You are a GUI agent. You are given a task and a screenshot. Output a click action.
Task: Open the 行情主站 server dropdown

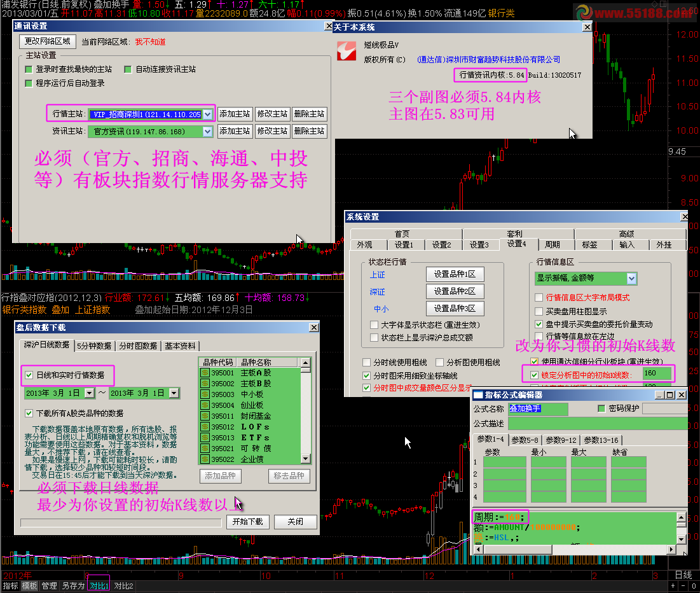[208, 115]
